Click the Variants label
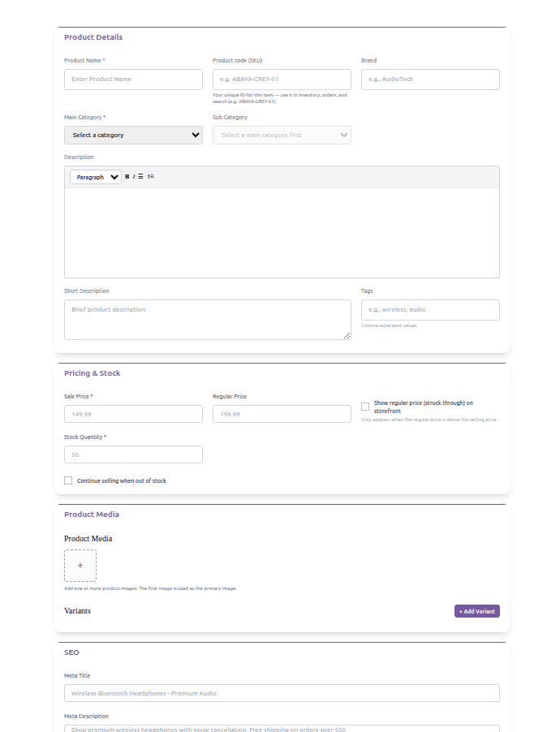The height and width of the screenshot is (732, 560). coord(78,611)
